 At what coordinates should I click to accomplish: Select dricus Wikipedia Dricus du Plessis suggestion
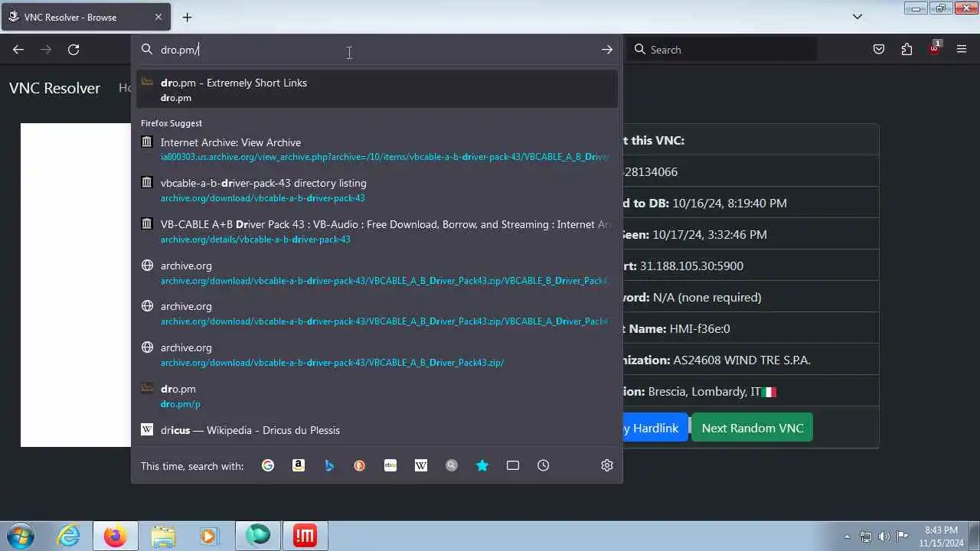tap(377, 430)
